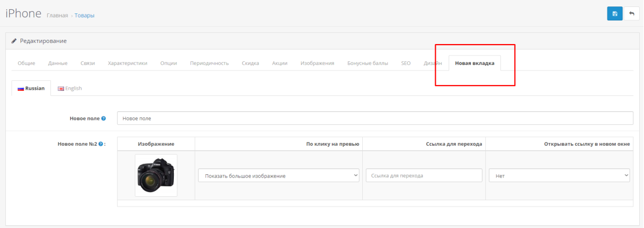This screenshot has width=644, height=228.
Task: Click the Russian flag icon
Action: pos(21,89)
